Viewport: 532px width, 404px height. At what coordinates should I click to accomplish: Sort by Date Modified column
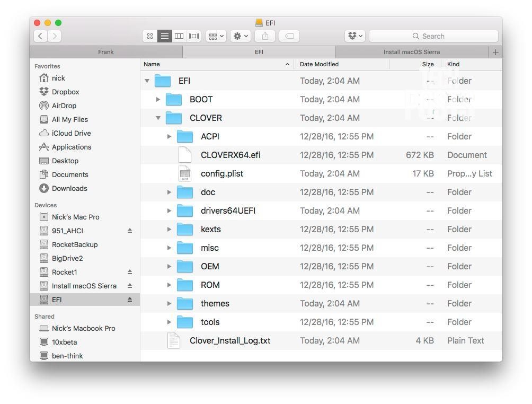point(342,64)
